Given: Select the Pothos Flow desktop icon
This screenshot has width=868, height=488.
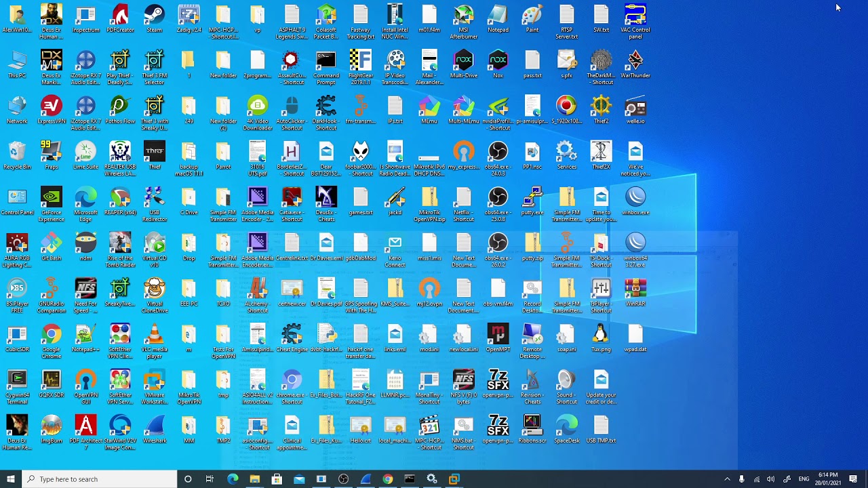Looking at the screenshot, I should click(x=120, y=110).
